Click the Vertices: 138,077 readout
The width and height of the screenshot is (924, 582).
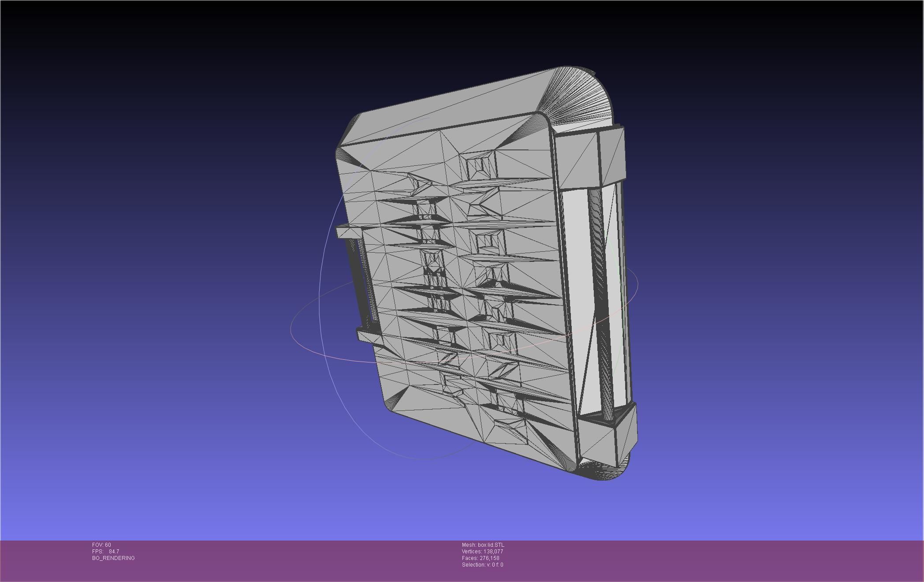tap(482, 552)
